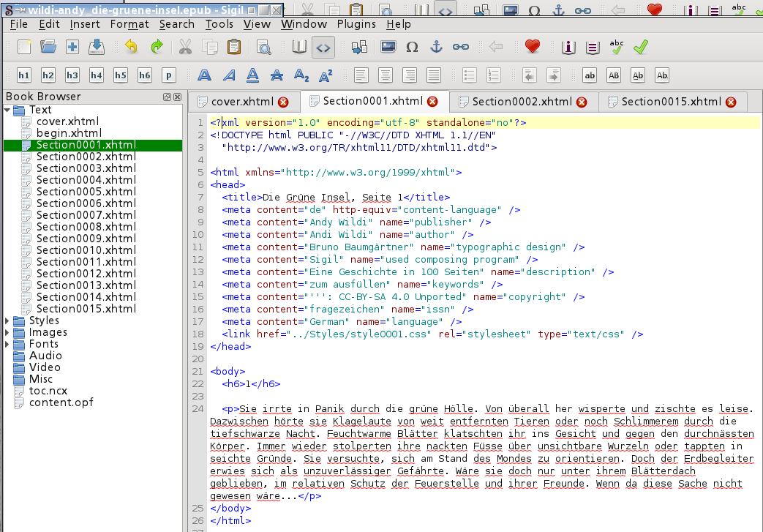This screenshot has height=532, width=763.
Task: Open the Plugins menu
Action: click(356, 24)
